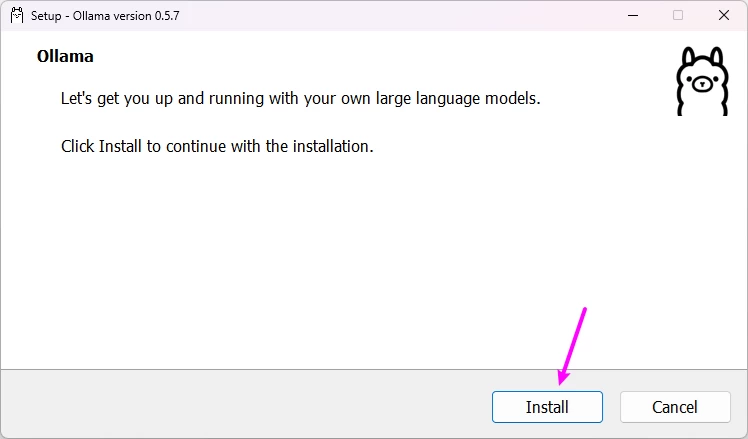This screenshot has height=439, width=748.
Task: Cancel the Ollama setup
Action: [674, 407]
